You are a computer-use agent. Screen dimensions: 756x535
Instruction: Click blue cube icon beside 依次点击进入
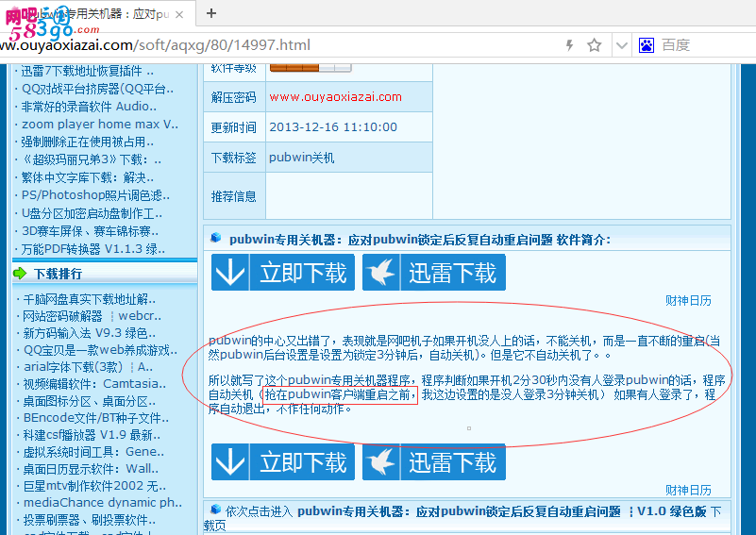(216, 510)
